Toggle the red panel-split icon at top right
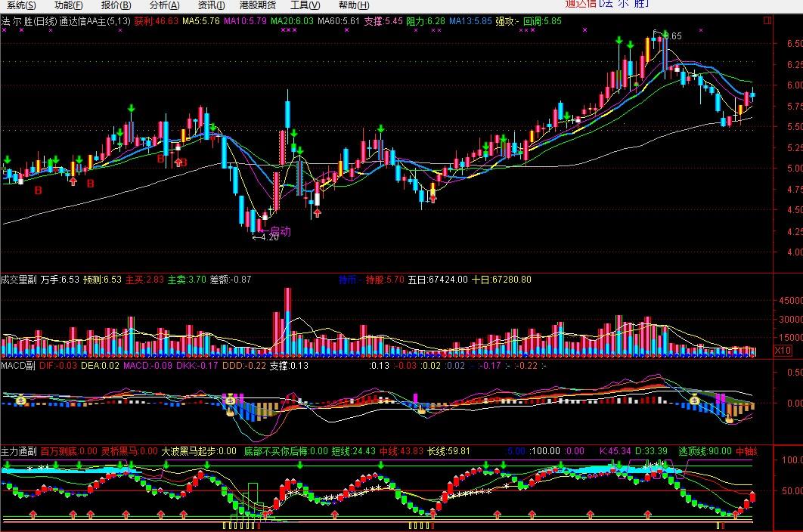 click(767, 20)
